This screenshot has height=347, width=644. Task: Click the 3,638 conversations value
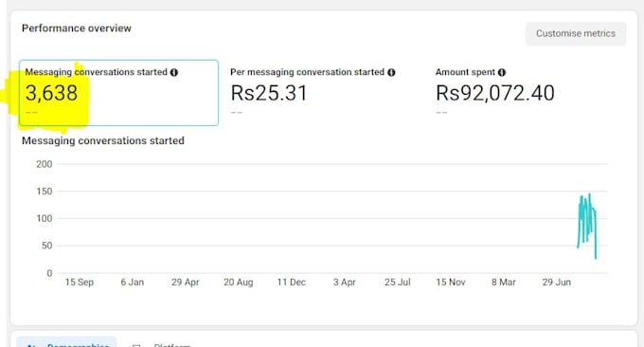51,93
